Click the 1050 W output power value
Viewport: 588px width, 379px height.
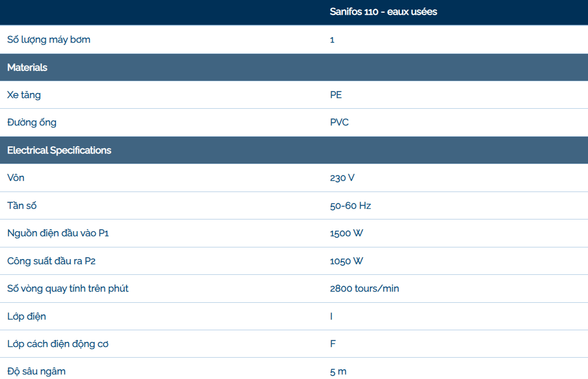(346, 261)
